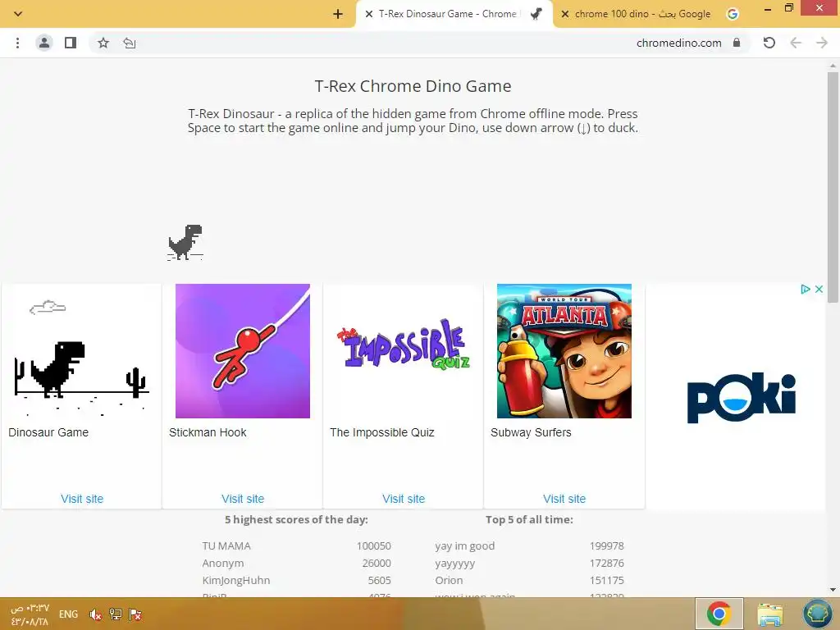Screen dimensions: 840x630
Task: Click Visit site under Stickman Hook
Action: click(x=243, y=499)
